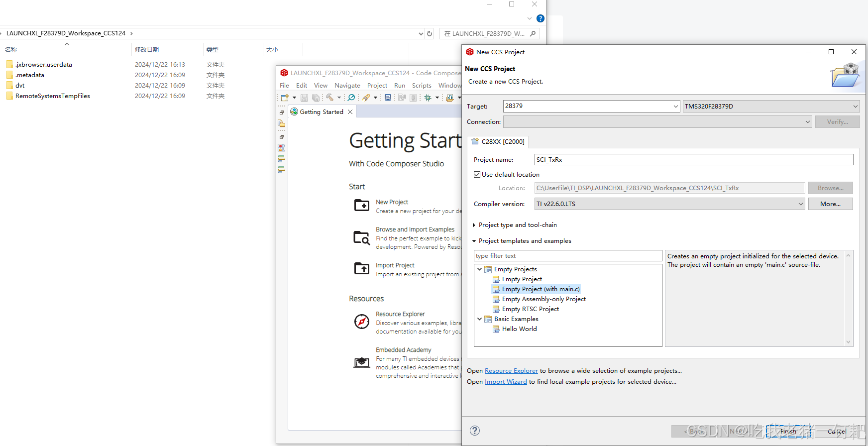Click the blue monitor terminal toolbar icon
Viewport: 868px width, 446px height.
[x=388, y=97]
